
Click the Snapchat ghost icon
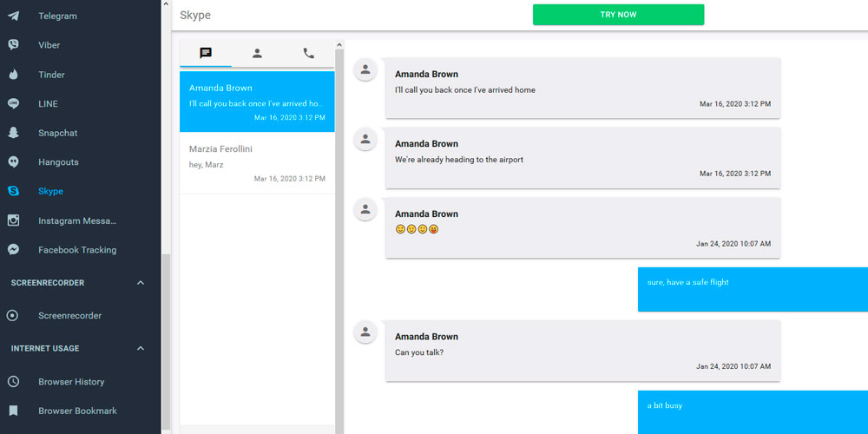pos(13,133)
